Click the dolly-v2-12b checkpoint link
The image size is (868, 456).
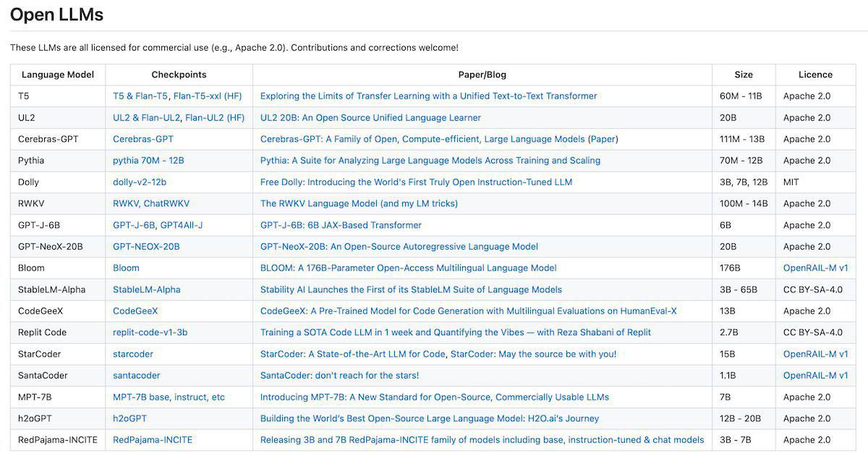pos(140,182)
